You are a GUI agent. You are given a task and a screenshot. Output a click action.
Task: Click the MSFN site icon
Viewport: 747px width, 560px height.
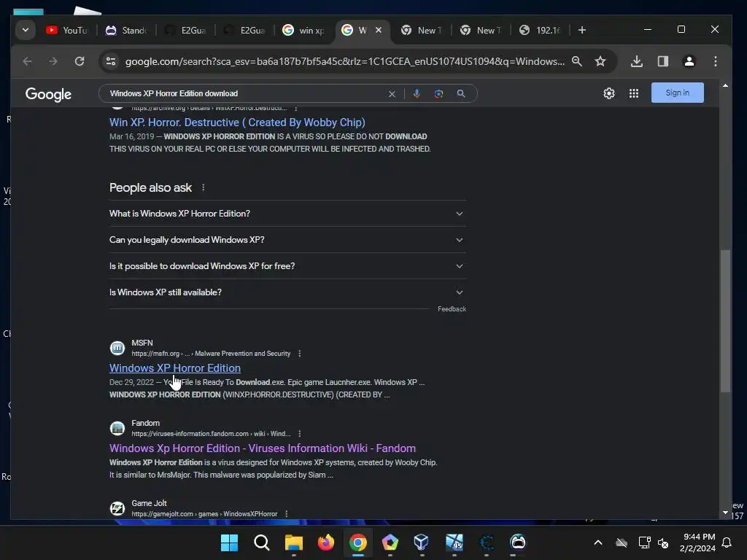point(117,348)
